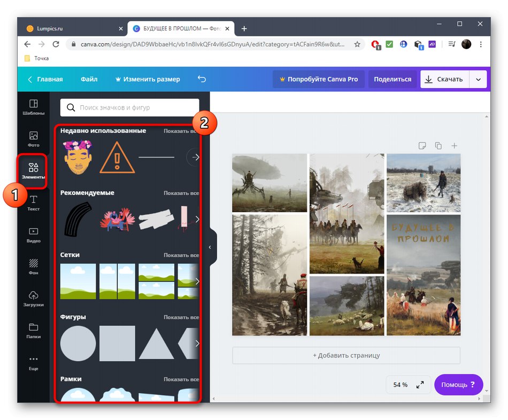Insert the single-cell grid

point(78,282)
